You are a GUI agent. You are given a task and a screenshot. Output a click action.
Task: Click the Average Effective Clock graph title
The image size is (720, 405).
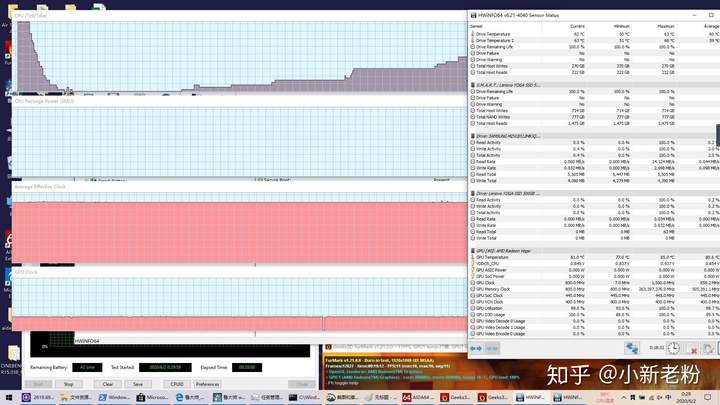pyautogui.click(x=40, y=186)
